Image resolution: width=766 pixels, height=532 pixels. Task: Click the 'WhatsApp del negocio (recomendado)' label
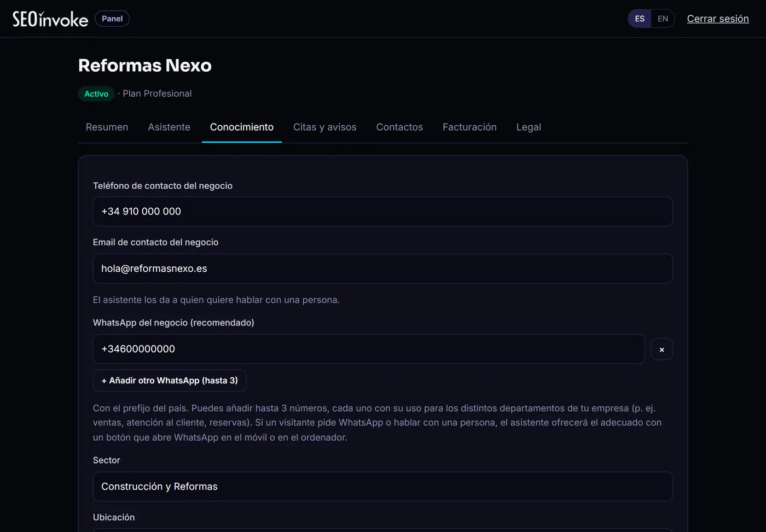(x=173, y=323)
